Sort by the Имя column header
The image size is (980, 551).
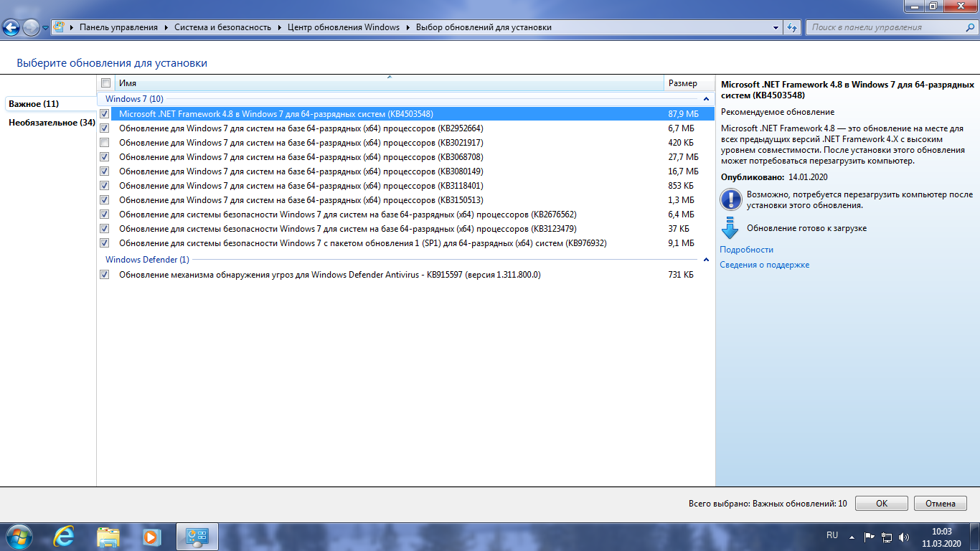pos(389,83)
